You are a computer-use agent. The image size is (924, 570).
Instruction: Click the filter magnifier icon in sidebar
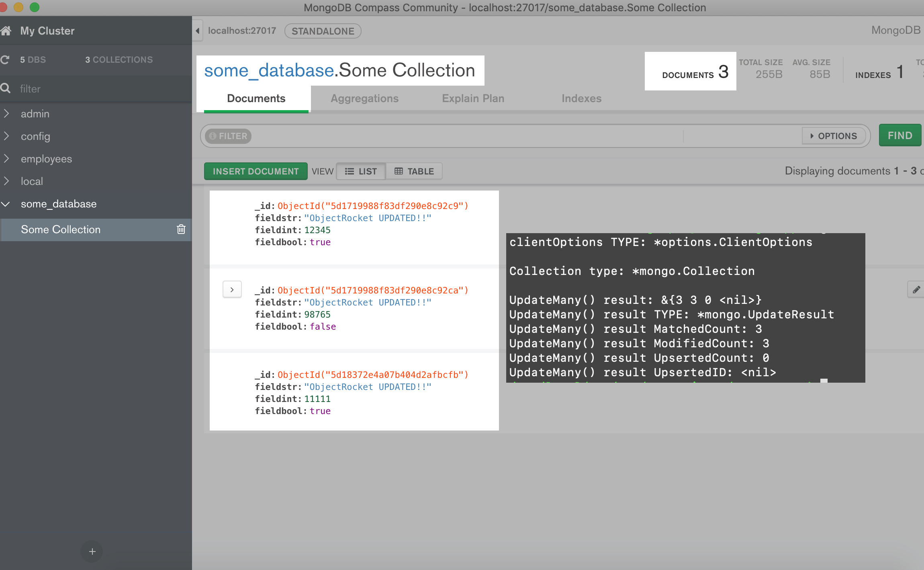(x=6, y=88)
